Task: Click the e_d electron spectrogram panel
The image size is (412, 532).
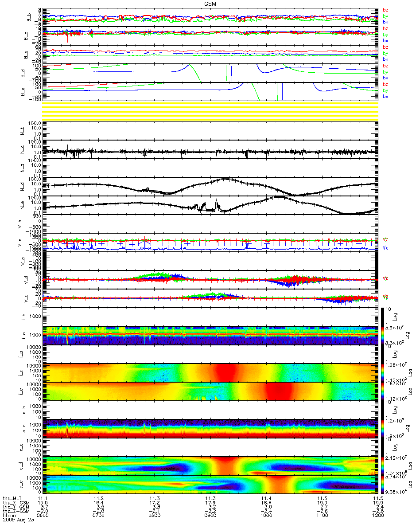Action: (210, 466)
